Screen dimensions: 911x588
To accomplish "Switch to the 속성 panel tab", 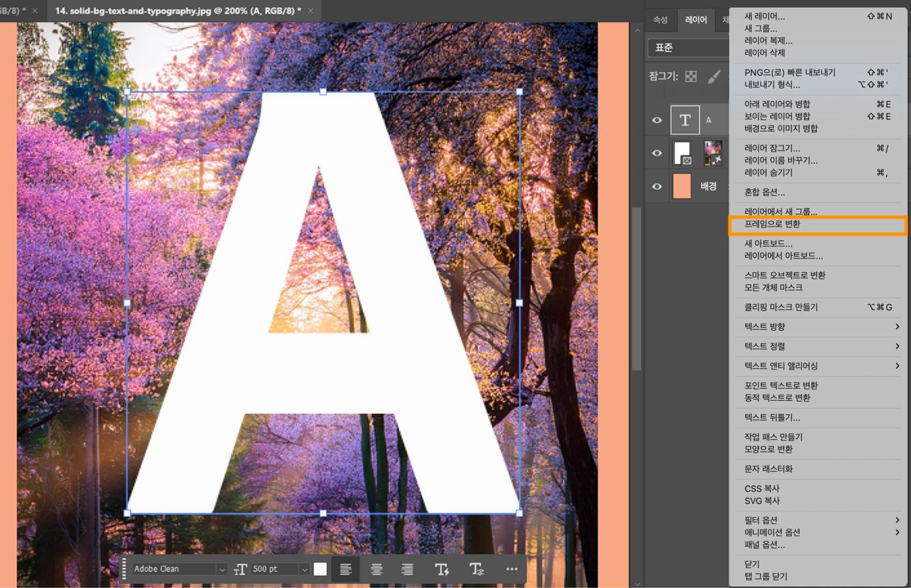I will (x=660, y=20).
